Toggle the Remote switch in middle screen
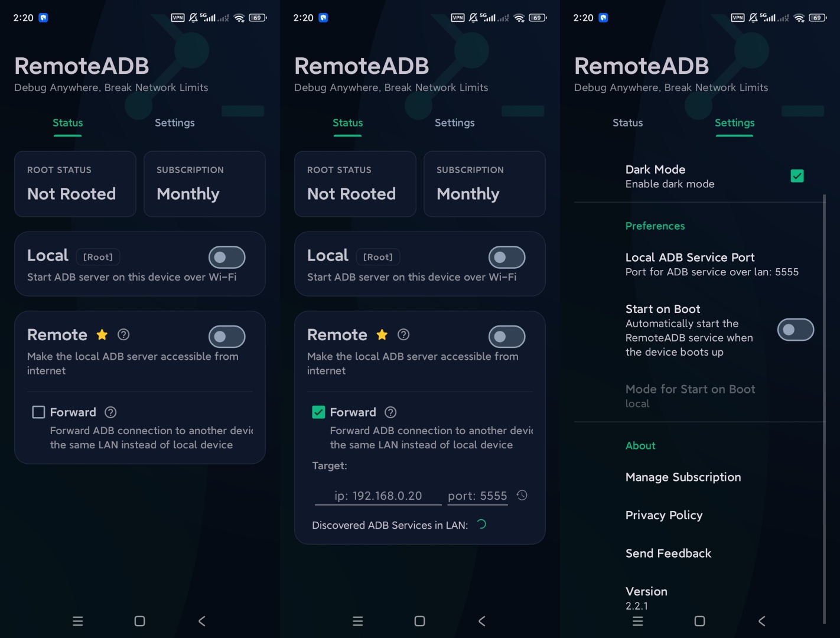Viewport: 840px width, 638px height. pyautogui.click(x=507, y=337)
